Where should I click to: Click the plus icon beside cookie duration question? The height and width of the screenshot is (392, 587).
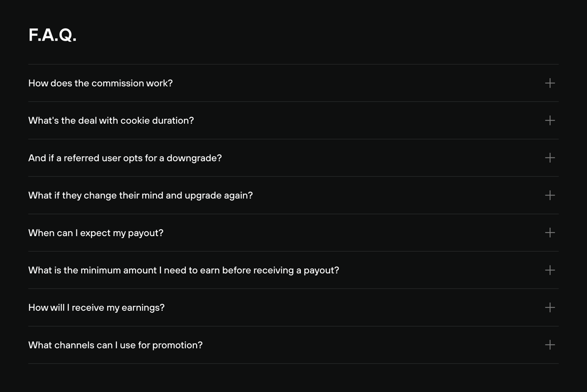coord(549,120)
